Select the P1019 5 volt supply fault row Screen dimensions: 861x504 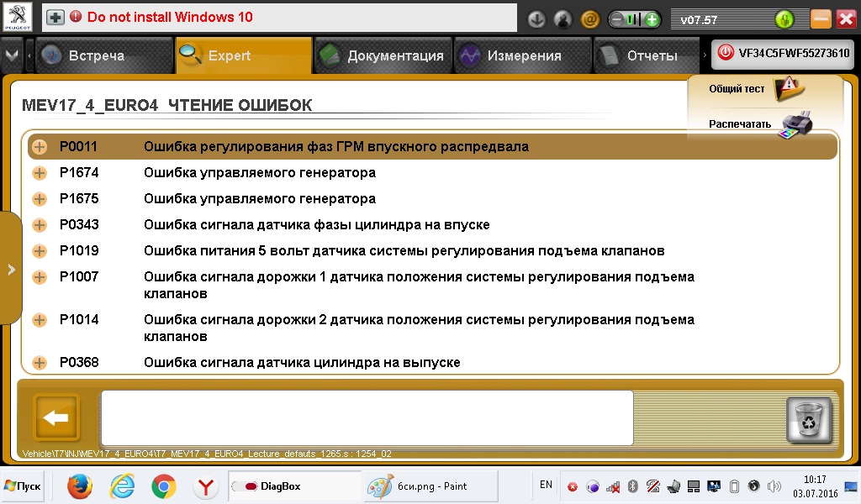[x=404, y=251]
